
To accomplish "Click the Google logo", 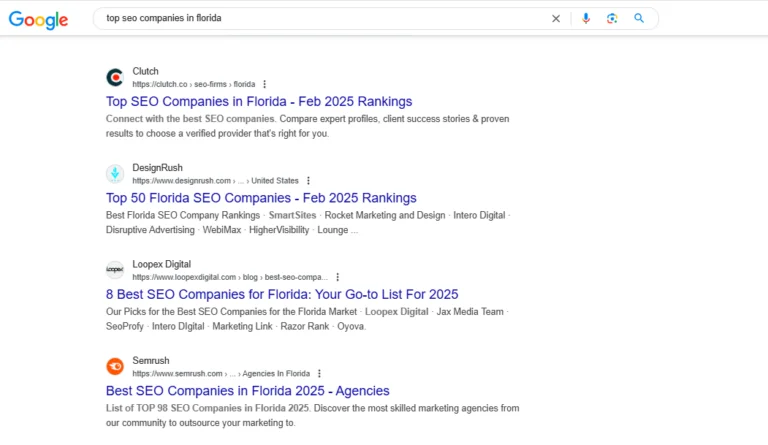I will [x=39, y=19].
